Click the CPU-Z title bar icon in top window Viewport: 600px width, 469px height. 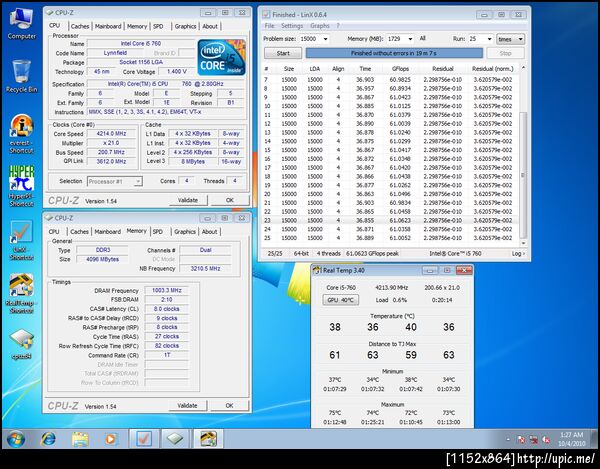(49, 12)
